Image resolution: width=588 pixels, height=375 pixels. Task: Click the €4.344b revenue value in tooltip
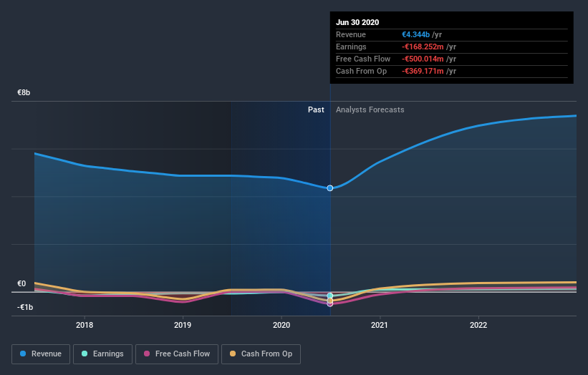point(416,34)
